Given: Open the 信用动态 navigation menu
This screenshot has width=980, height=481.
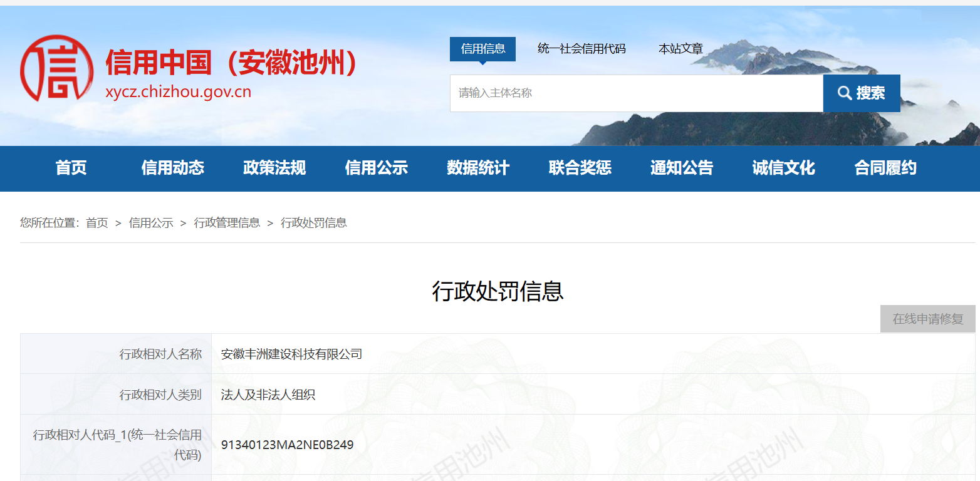Looking at the screenshot, I should 173,168.
